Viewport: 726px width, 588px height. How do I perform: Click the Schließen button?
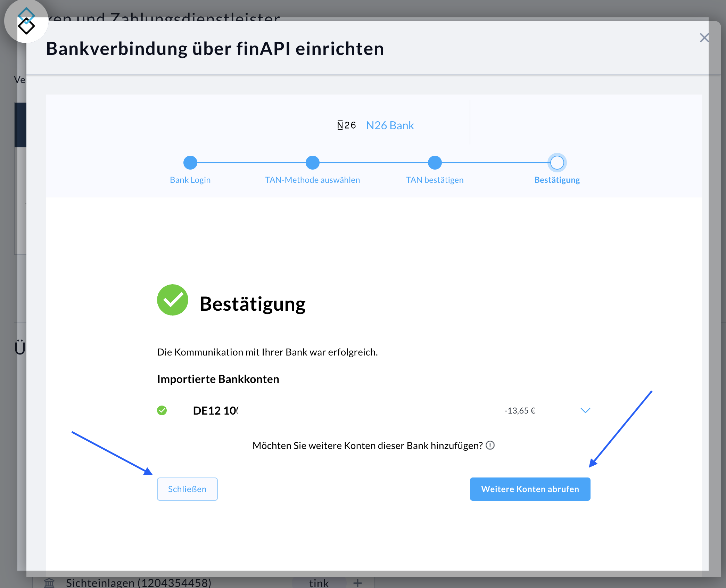187,489
